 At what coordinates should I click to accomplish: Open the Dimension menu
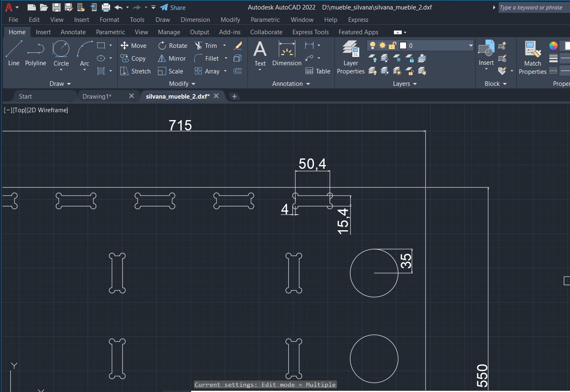click(x=195, y=20)
